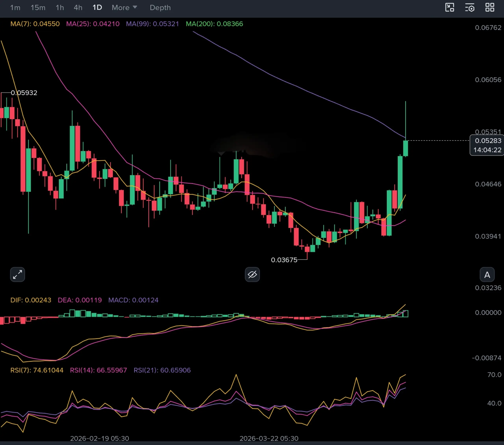Click the grid layout icon
Image resolution: width=504 pixels, height=445 pixels.
490,7
